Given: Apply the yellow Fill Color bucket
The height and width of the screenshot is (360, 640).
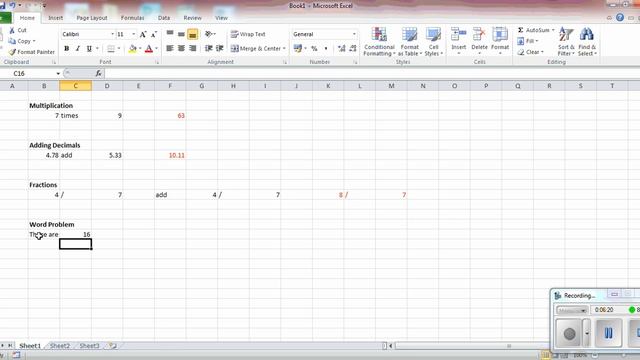Looking at the screenshot, I should coord(132,49).
